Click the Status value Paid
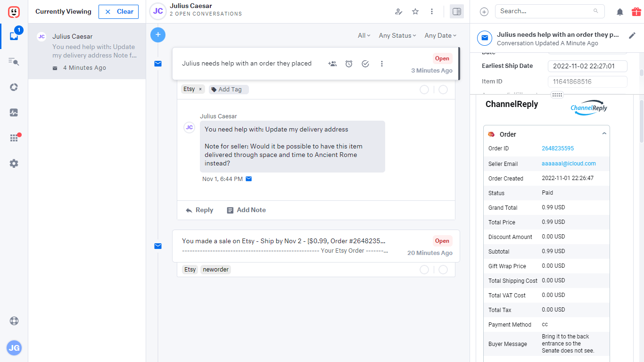This screenshot has width=644, height=362. 547,193
